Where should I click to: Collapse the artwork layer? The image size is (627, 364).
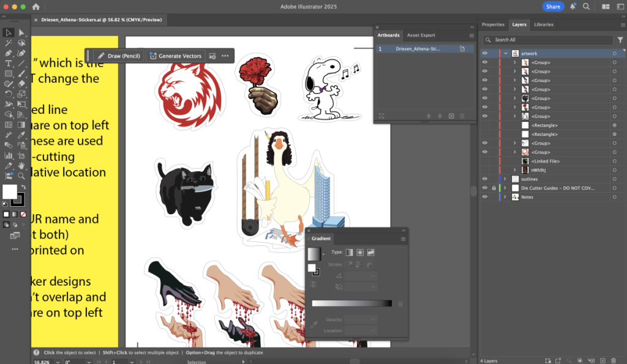(505, 54)
